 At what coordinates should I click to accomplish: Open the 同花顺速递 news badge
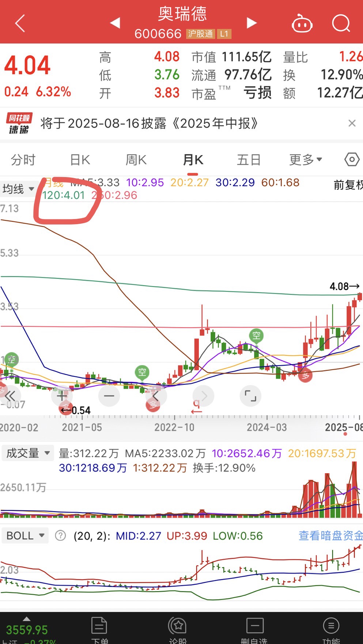coord(19,123)
